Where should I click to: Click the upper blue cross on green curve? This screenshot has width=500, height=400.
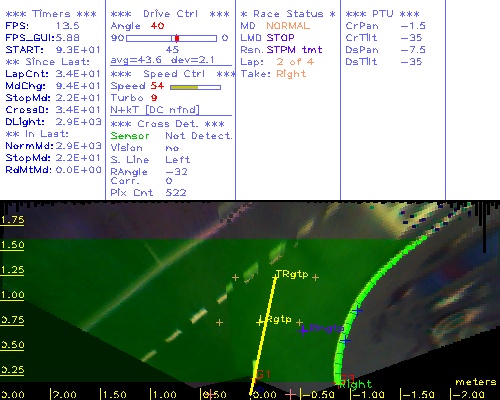point(358,310)
